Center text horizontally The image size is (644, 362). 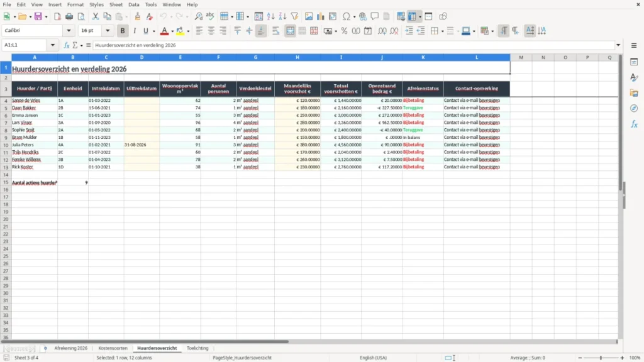(211, 31)
